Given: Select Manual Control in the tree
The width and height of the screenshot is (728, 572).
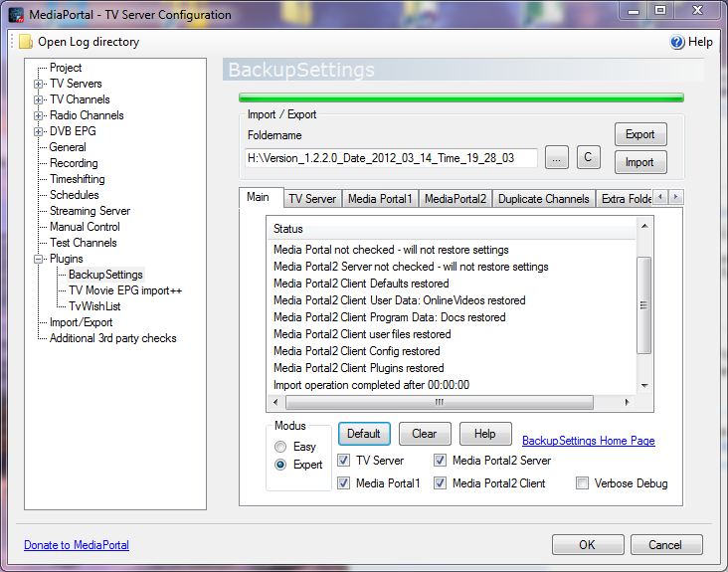Looking at the screenshot, I should [x=85, y=227].
